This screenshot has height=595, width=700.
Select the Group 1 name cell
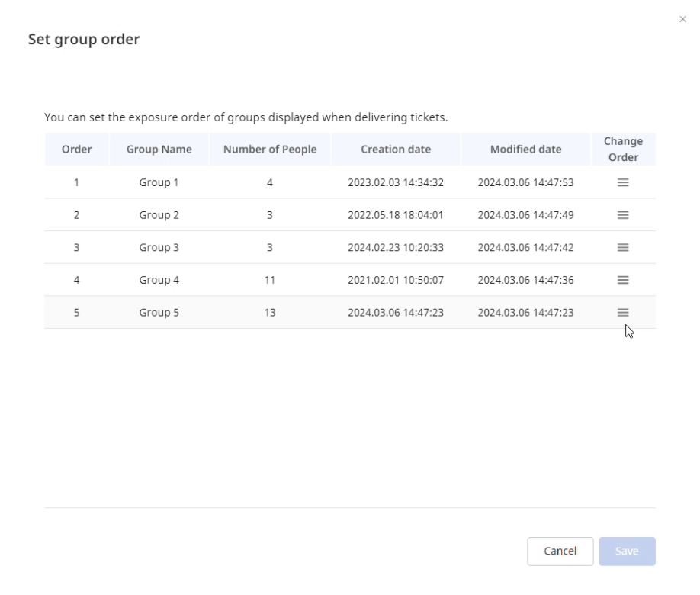[159, 182]
